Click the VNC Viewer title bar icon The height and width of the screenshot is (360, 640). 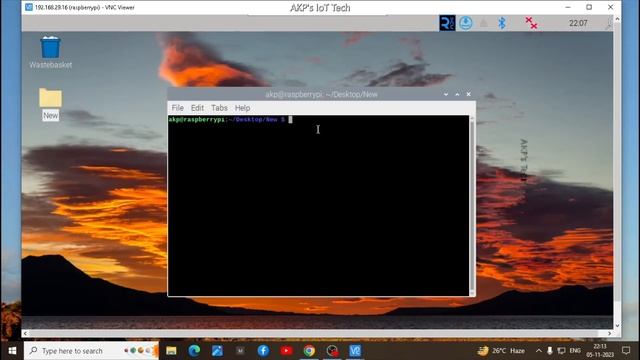(29, 7)
